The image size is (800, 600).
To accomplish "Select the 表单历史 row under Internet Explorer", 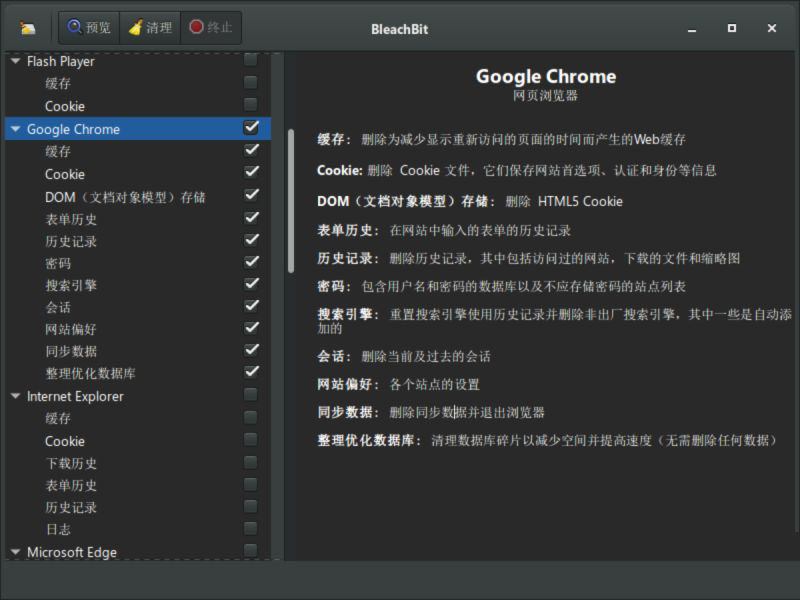I will (71, 485).
